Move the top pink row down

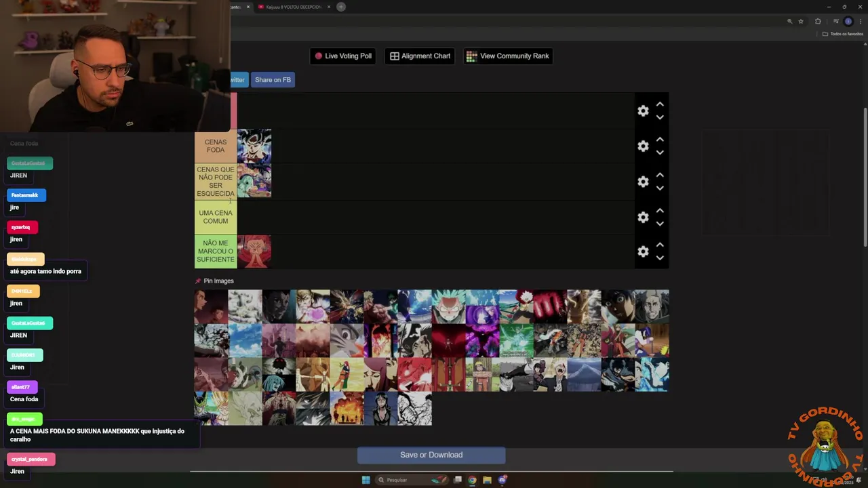coord(660,117)
